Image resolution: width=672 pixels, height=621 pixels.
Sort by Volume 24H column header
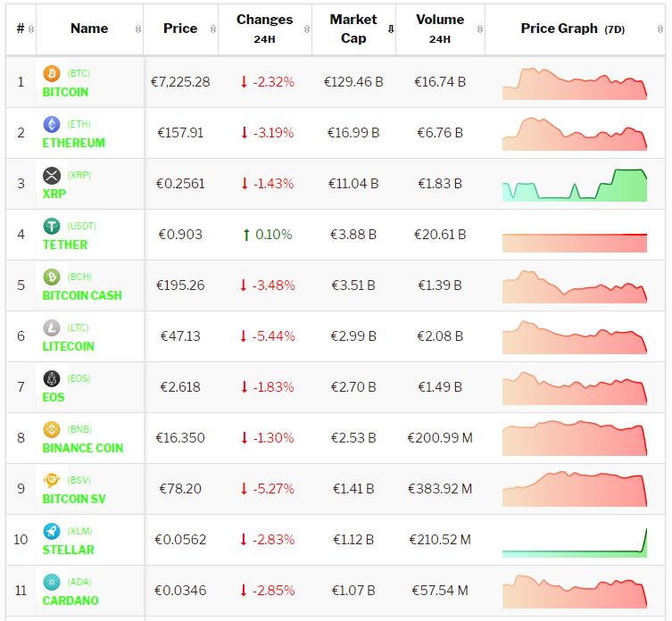tap(439, 29)
